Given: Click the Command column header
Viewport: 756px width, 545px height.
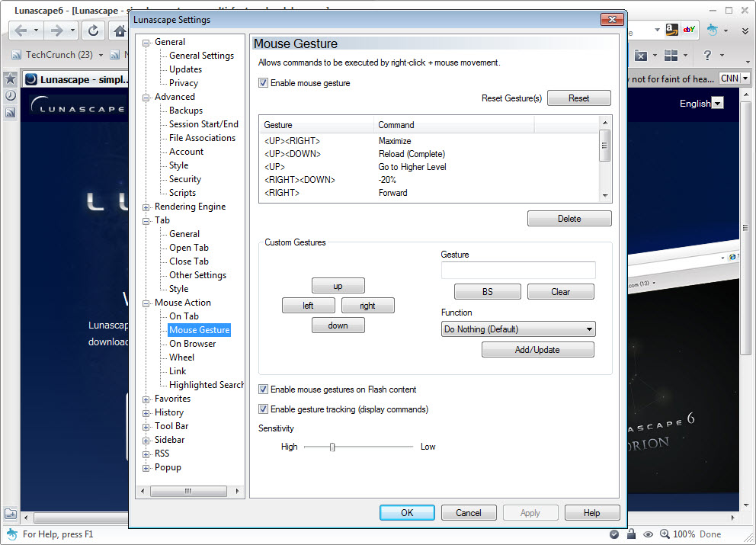Looking at the screenshot, I should pyautogui.click(x=453, y=125).
